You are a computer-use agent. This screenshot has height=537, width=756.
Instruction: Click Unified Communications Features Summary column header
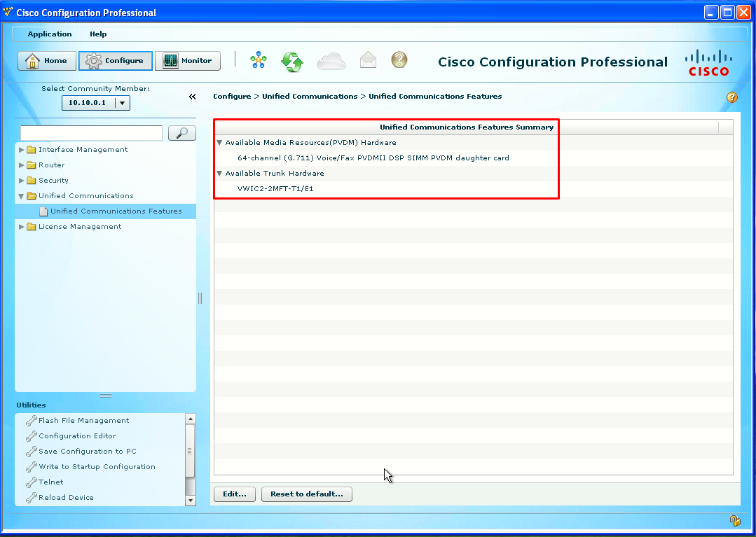click(466, 127)
